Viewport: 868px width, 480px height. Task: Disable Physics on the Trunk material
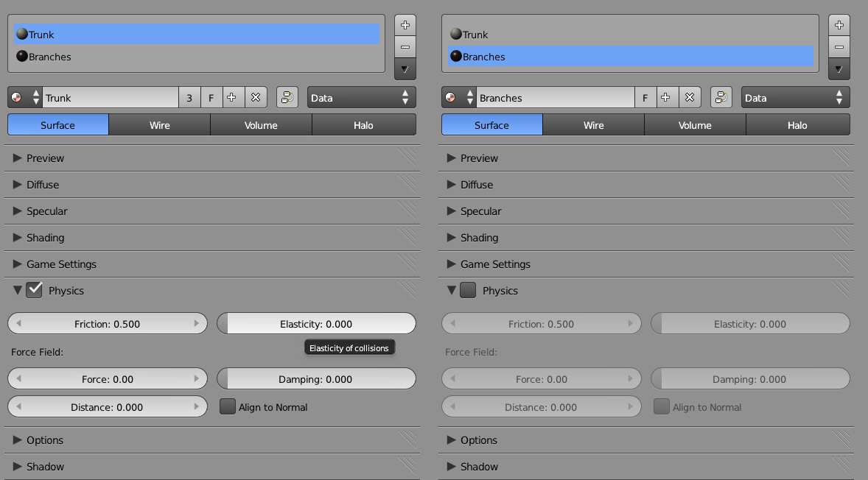coord(34,290)
